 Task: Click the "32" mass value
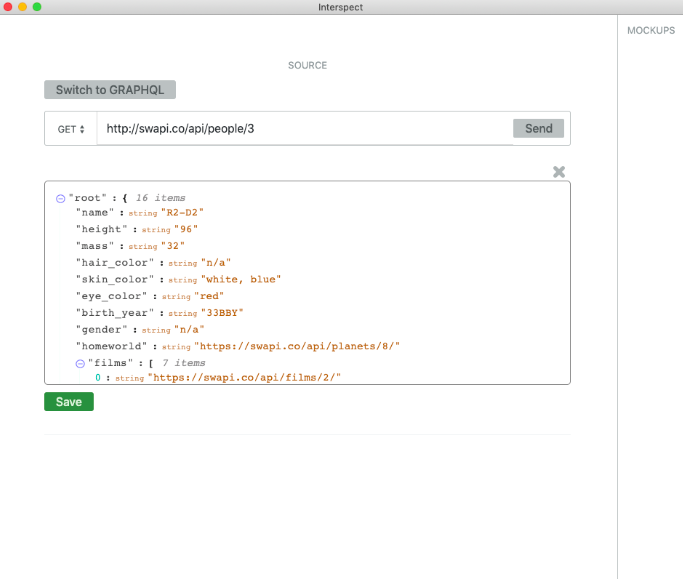click(173, 246)
